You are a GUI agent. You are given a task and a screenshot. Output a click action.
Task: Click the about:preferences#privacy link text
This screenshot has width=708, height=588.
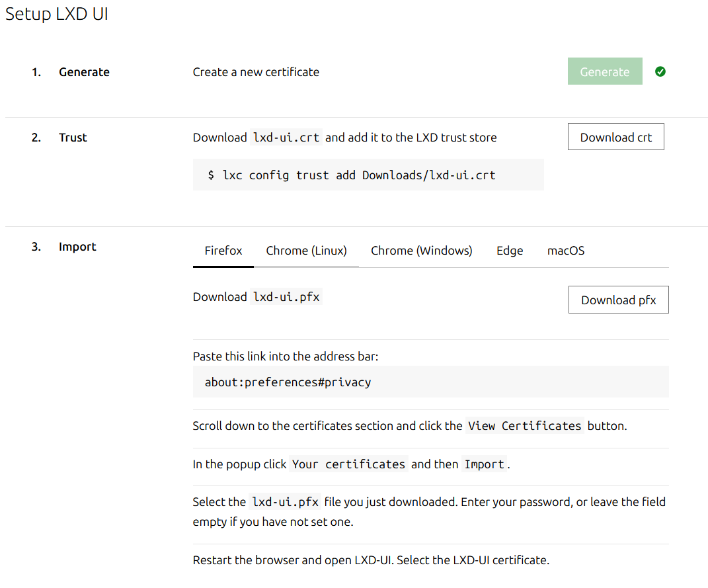tap(288, 382)
